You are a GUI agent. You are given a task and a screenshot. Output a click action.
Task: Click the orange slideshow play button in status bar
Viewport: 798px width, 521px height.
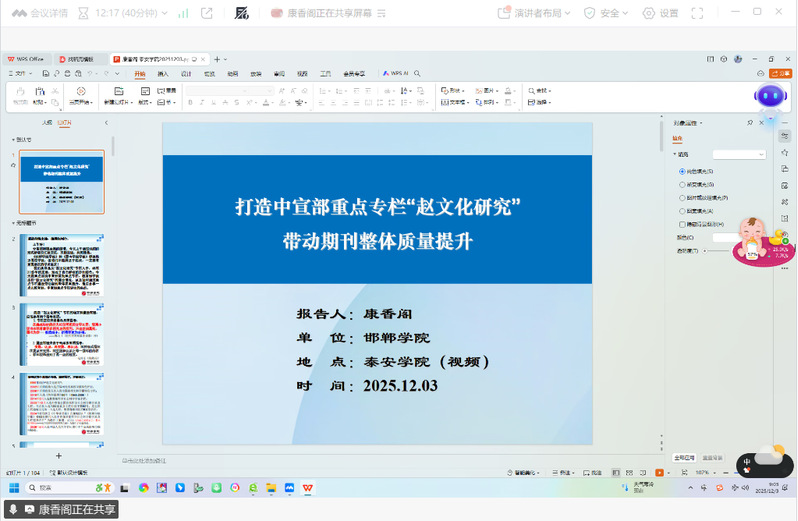pyautogui.click(x=659, y=471)
